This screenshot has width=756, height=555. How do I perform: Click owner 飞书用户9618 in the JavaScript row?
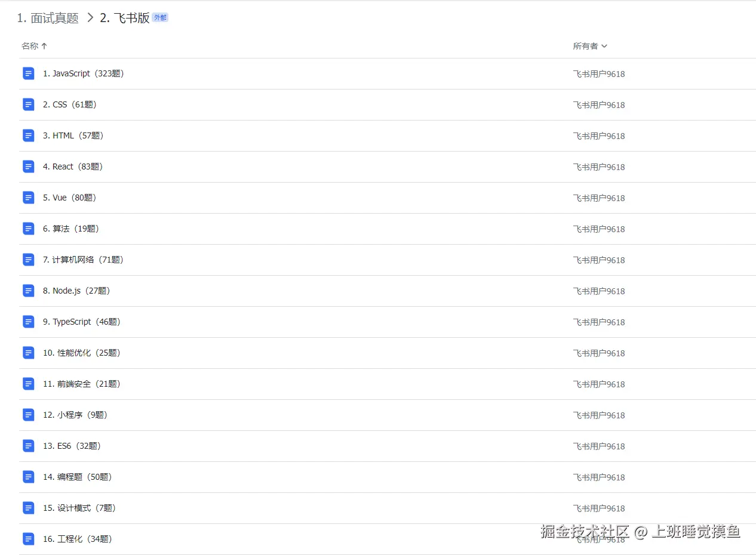[599, 74]
